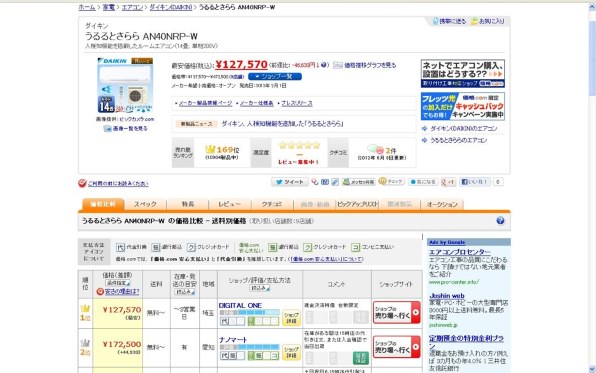The image size is (596, 373).
Task: Open 携帯に送る send-to-mobile icon
Action: point(436,21)
